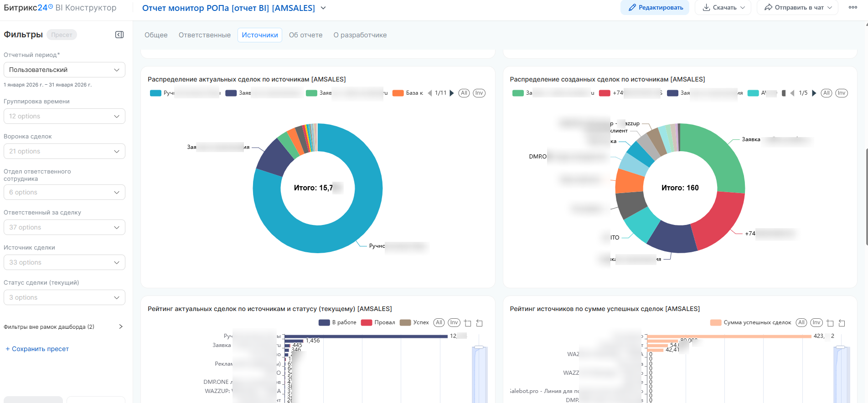
Task: Click the zoom-reset icon in the deals rating chart
Action: point(479,323)
